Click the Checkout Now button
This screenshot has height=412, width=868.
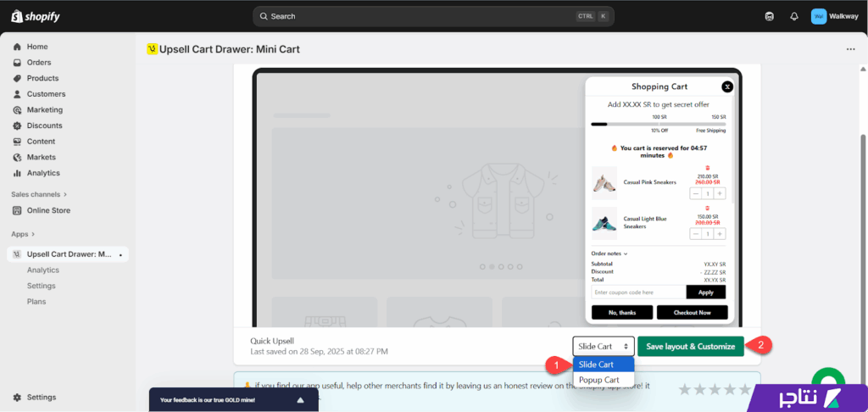692,312
